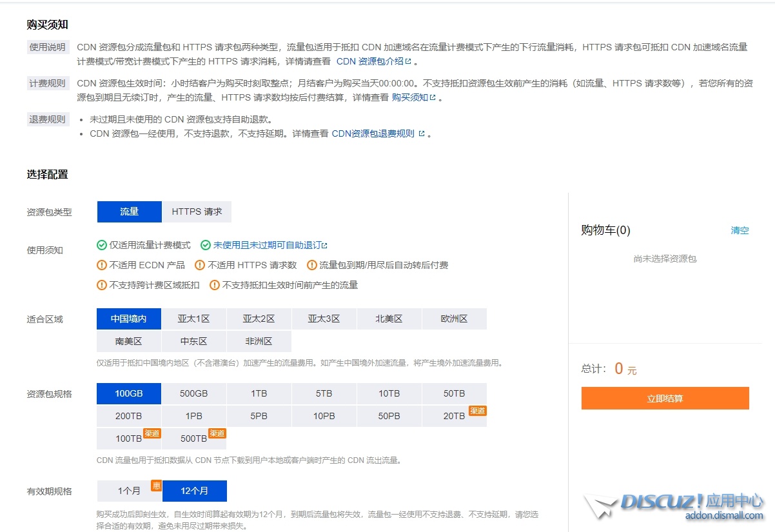Select the 500TB channel package
The height and width of the screenshot is (532, 775).
click(x=194, y=438)
